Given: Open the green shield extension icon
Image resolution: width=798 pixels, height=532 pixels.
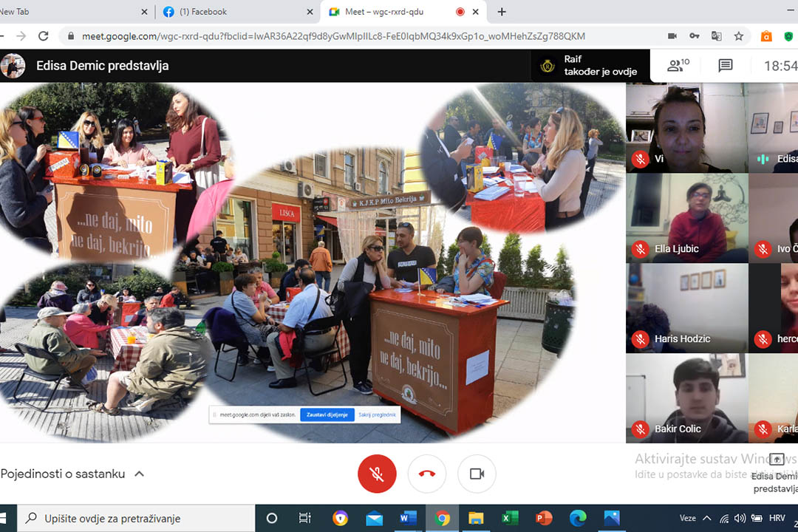Looking at the screenshot, I should coord(788,36).
